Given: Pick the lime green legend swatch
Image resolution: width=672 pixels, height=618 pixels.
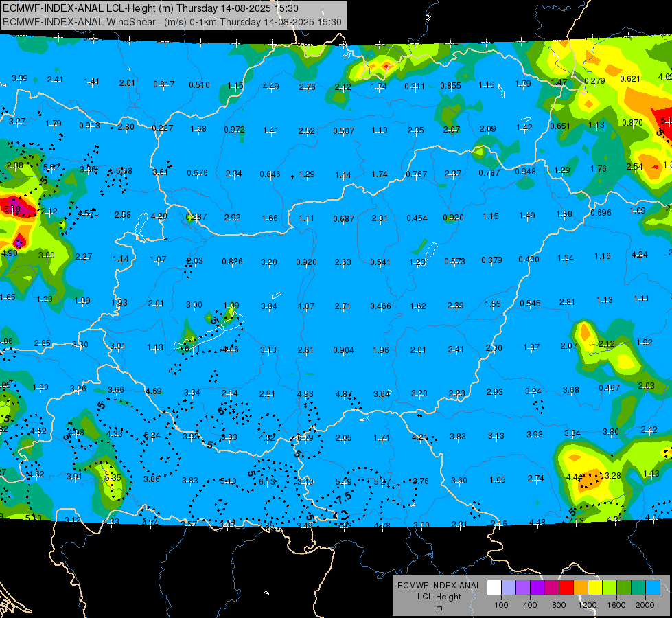Looking at the screenshot, I should click(610, 588).
